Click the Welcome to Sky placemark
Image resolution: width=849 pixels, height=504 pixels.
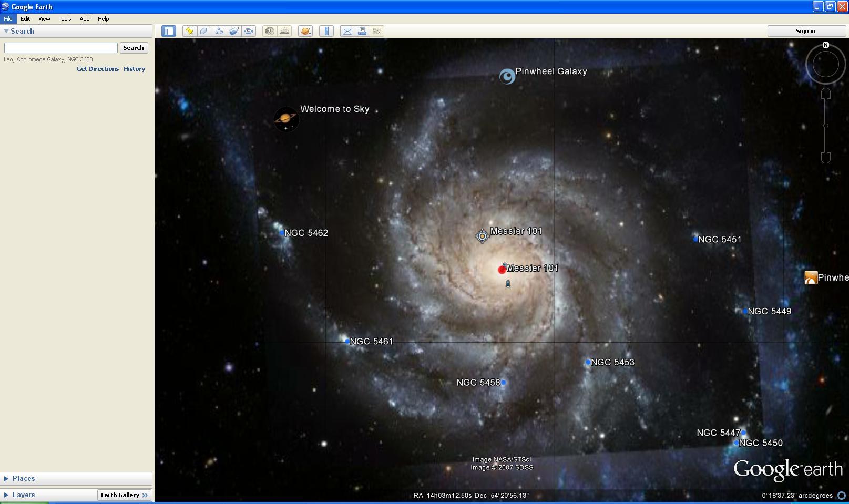pyautogui.click(x=287, y=119)
